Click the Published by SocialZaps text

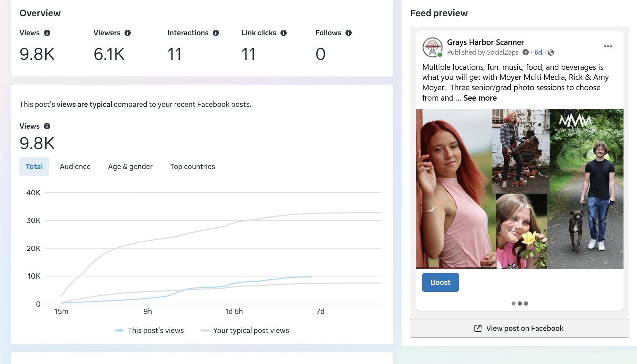(483, 52)
